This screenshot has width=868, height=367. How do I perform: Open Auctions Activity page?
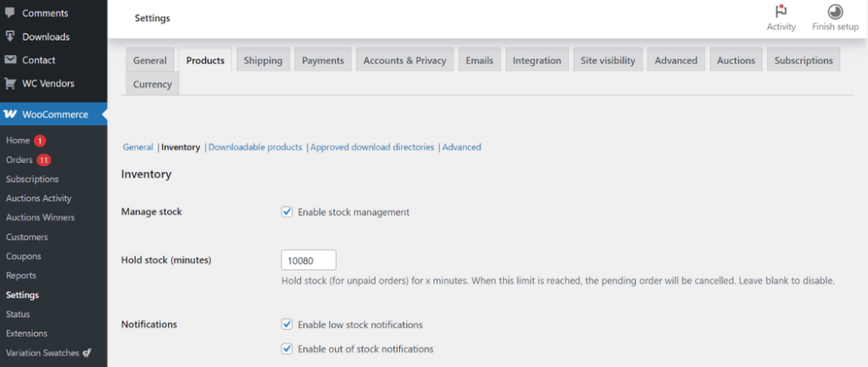coord(39,198)
